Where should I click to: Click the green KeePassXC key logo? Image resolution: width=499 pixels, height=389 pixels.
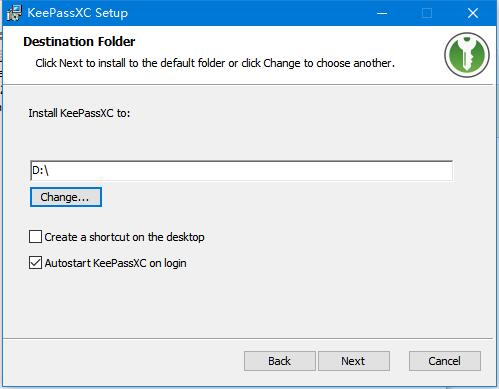click(x=467, y=55)
